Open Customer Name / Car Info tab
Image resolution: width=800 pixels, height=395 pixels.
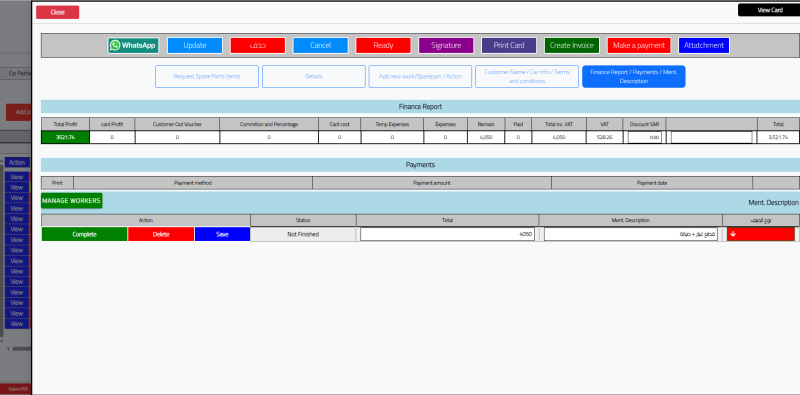(x=527, y=77)
